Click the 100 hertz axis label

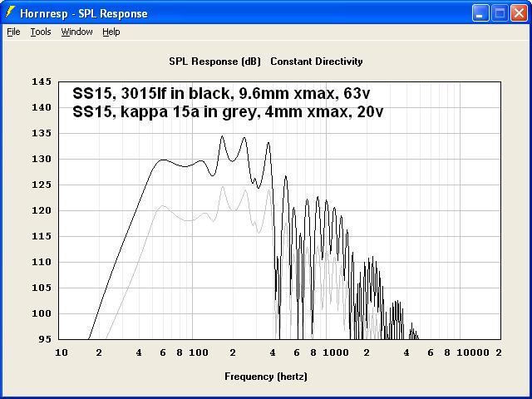[199, 352]
